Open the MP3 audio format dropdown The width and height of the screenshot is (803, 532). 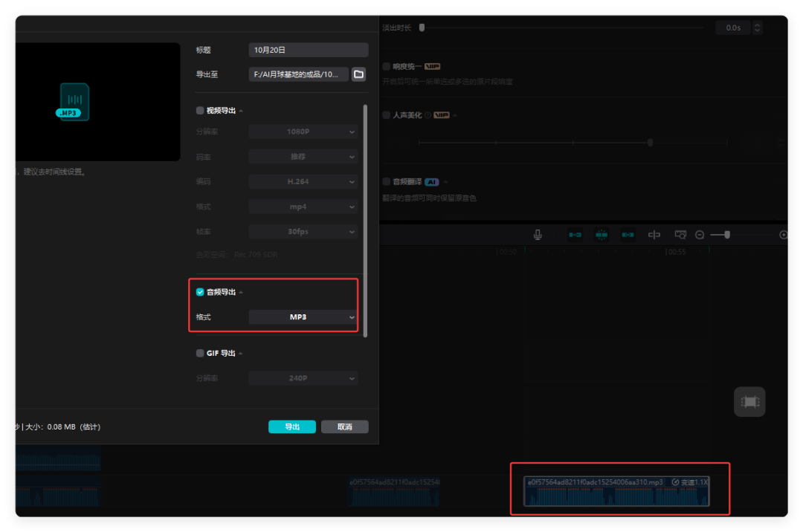(x=303, y=317)
